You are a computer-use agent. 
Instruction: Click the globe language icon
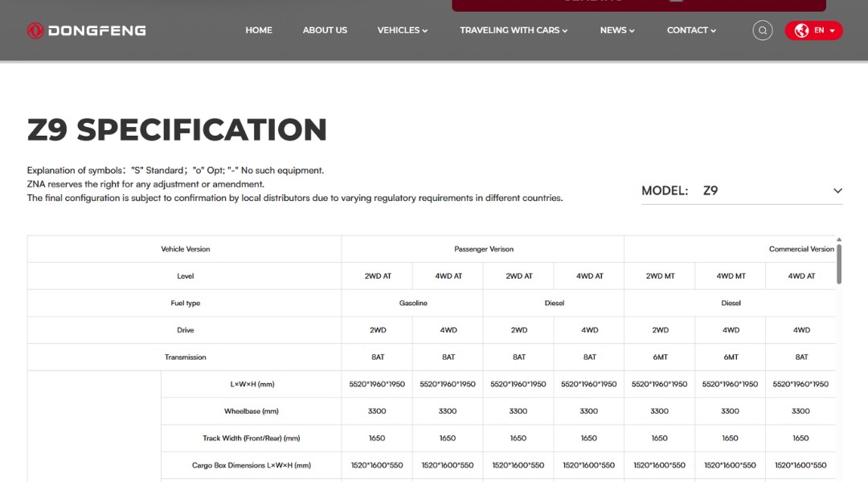click(801, 31)
